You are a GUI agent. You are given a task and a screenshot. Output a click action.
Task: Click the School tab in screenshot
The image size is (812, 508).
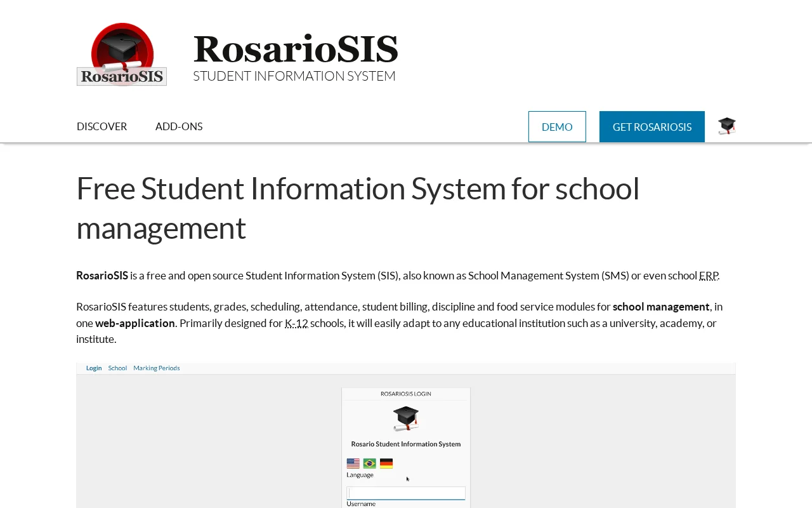117,368
